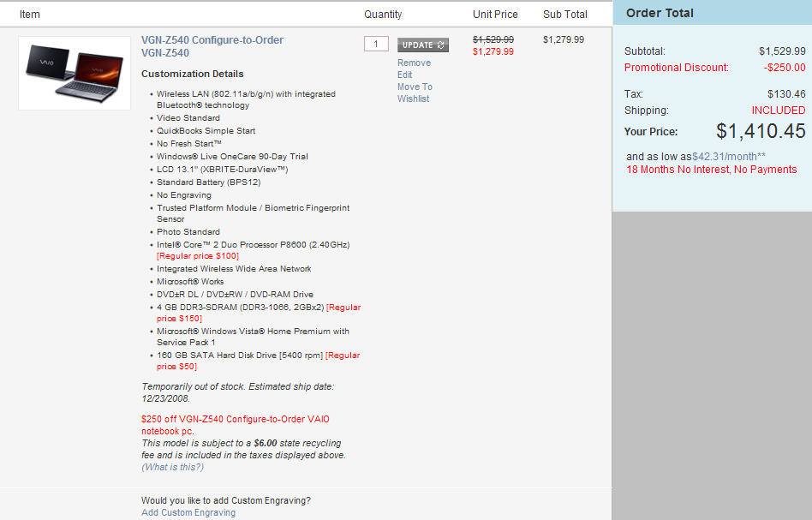812x520 pixels.
Task: Click the Wireless LAN (802.11a/b/g/n) detail
Action: click(x=246, y=99)
